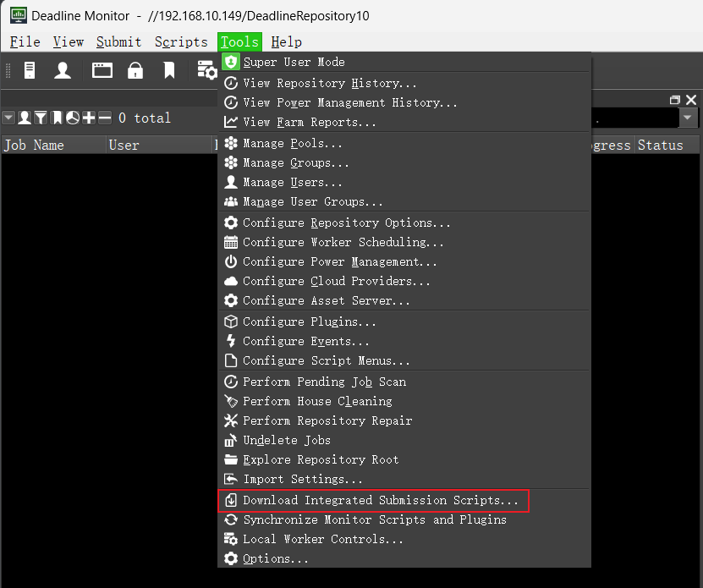The width and height of the screenshot is (703, 588).
Task: Close the highlighted Tools menu
Action: (x=240, y=42)
